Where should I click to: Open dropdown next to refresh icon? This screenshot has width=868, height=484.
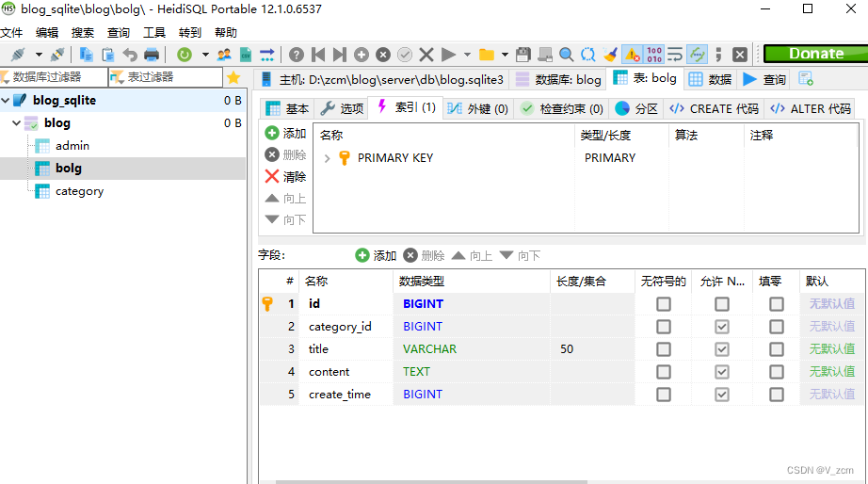205,55
